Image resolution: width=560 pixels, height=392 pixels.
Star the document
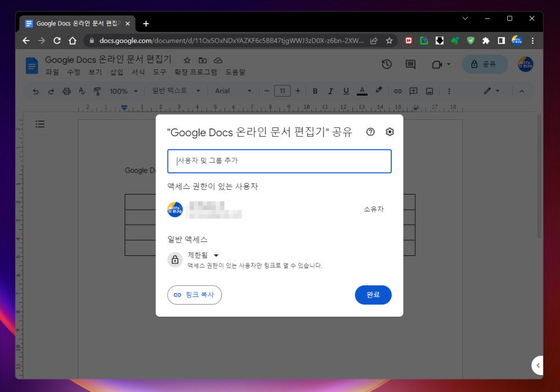(187, 60)
